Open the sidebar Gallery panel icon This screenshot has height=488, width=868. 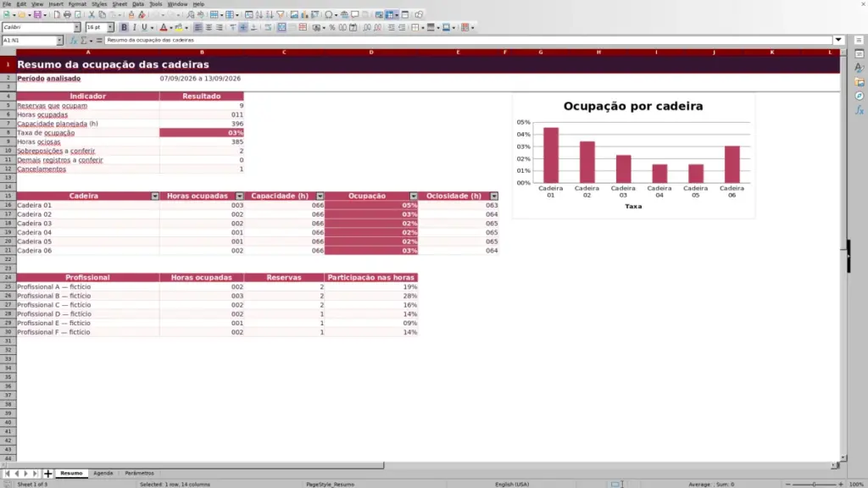coord(860,82)
